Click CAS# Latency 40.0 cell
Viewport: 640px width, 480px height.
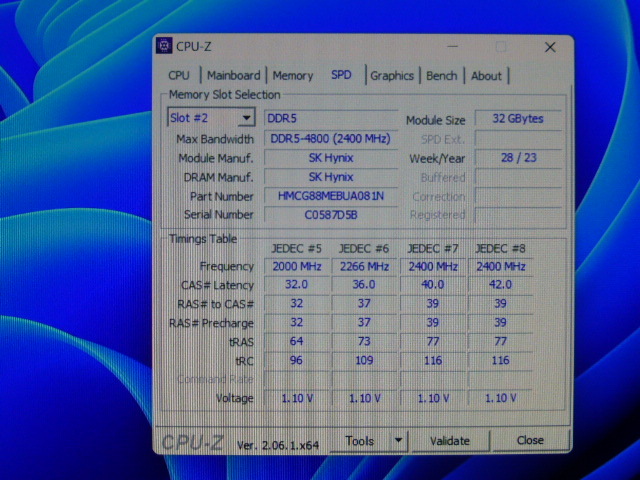click(433, 284)
